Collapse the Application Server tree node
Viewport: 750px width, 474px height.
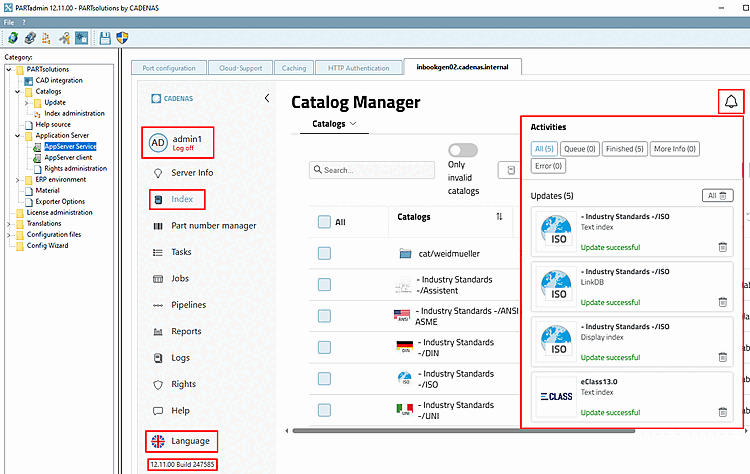(x=18, y=135)
